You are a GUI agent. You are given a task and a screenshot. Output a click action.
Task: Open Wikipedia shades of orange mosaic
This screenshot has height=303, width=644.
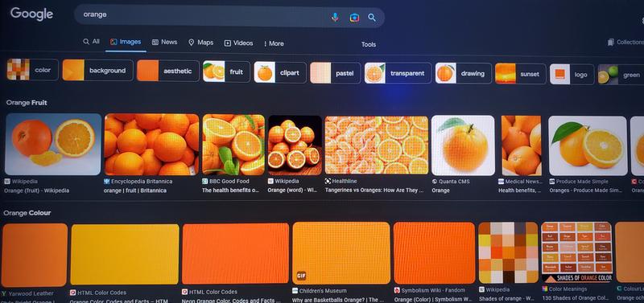(508, 252)
